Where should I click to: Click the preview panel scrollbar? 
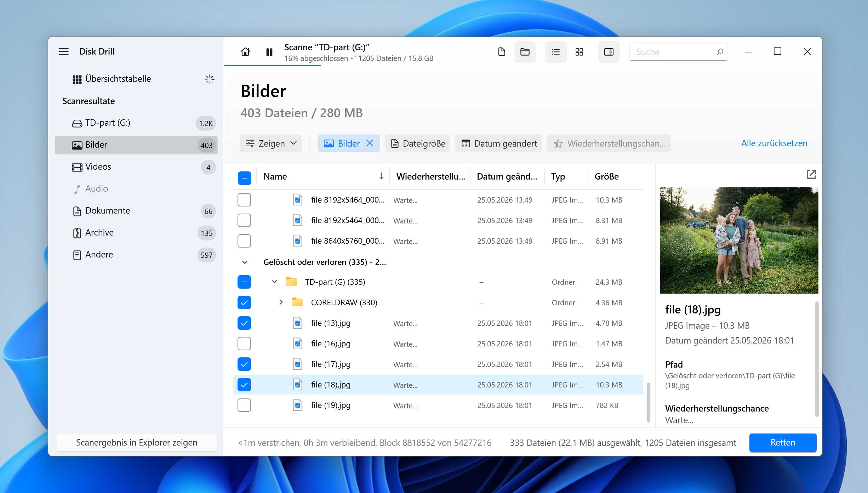(816, 359)
